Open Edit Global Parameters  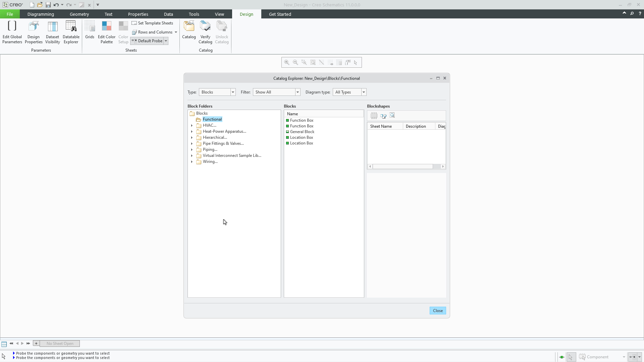12,32
